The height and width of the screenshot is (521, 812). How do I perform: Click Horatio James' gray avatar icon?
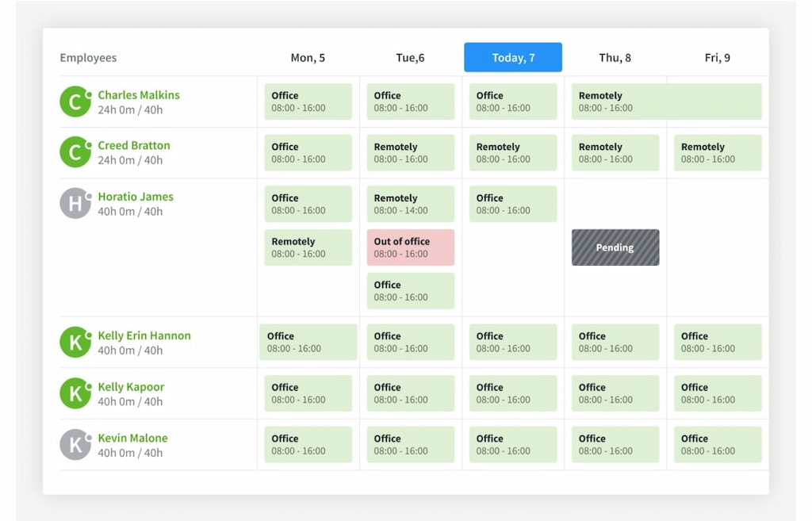pos(75,204)
